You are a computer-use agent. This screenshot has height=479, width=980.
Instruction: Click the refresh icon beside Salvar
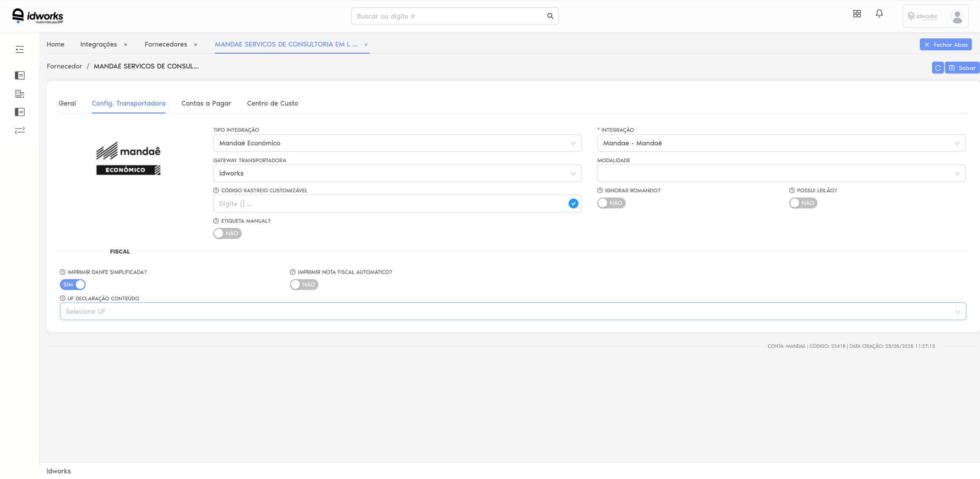click(x=938, y=68)
